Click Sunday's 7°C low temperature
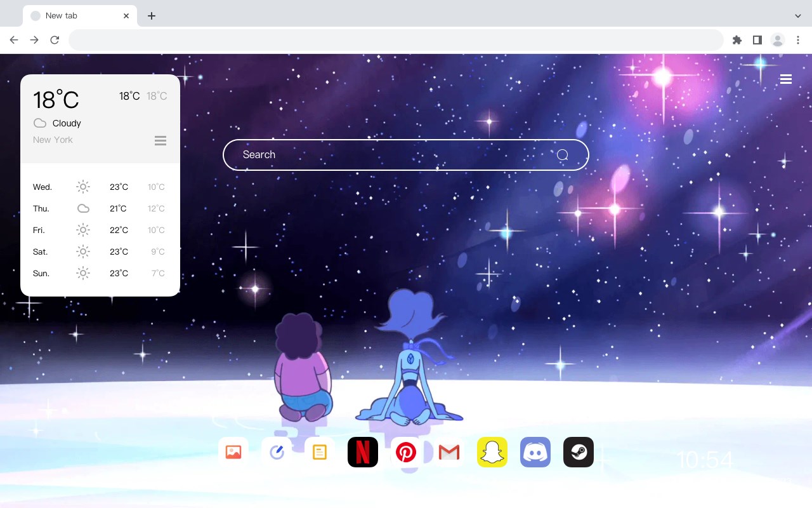Screen dimensions: 812x508 click(158, 273)
